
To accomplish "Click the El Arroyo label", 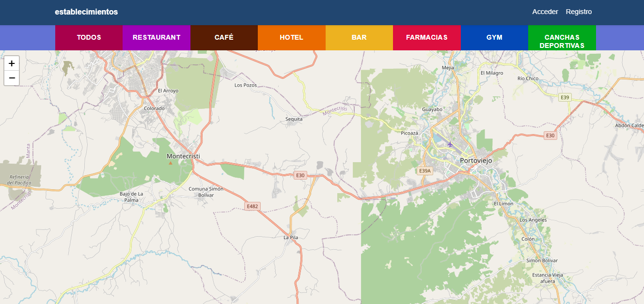I will tap(168, 91).
